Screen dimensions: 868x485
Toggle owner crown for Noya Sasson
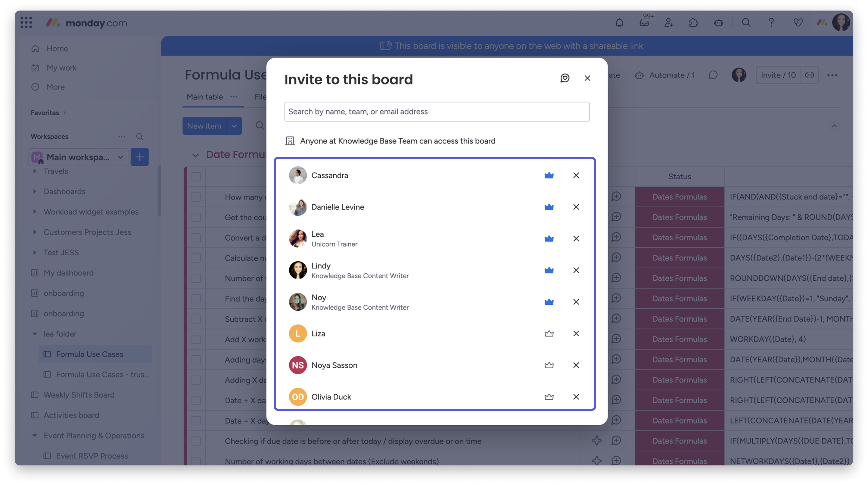[549, 365]
